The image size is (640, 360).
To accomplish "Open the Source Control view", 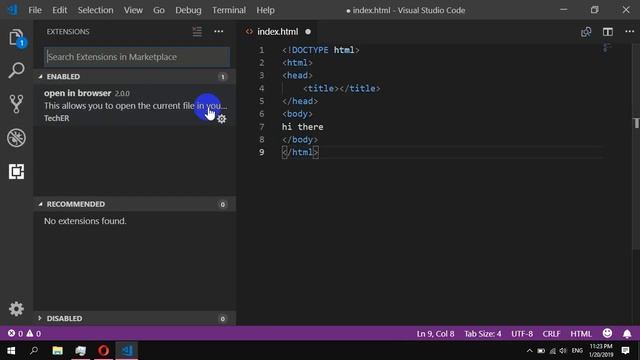I will point(16,104).
